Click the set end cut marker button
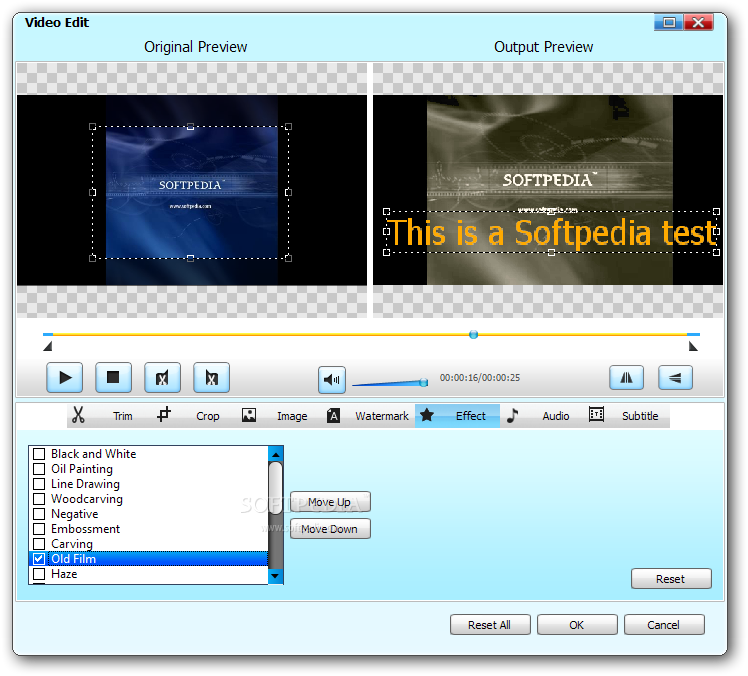The width and height of the screenshot is (748, 676). 211,378
